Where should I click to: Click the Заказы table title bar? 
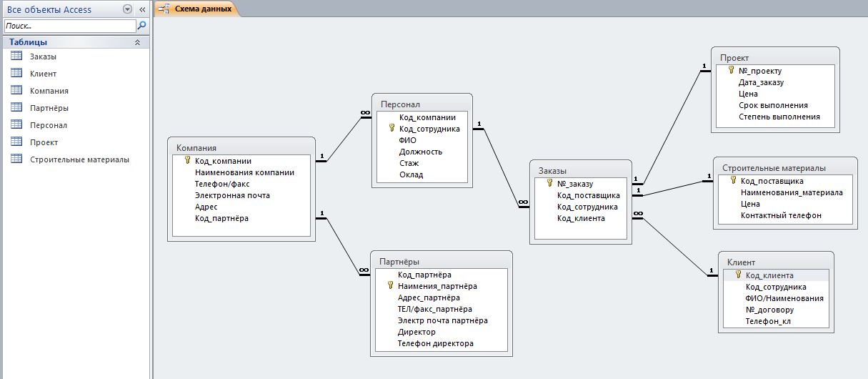[581, 170]
